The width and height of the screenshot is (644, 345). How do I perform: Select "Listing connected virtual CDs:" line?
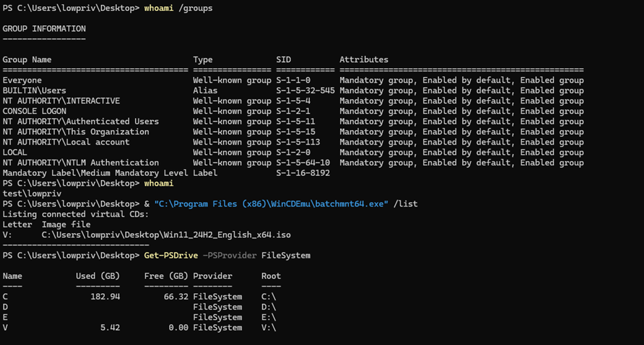[76, 214]
